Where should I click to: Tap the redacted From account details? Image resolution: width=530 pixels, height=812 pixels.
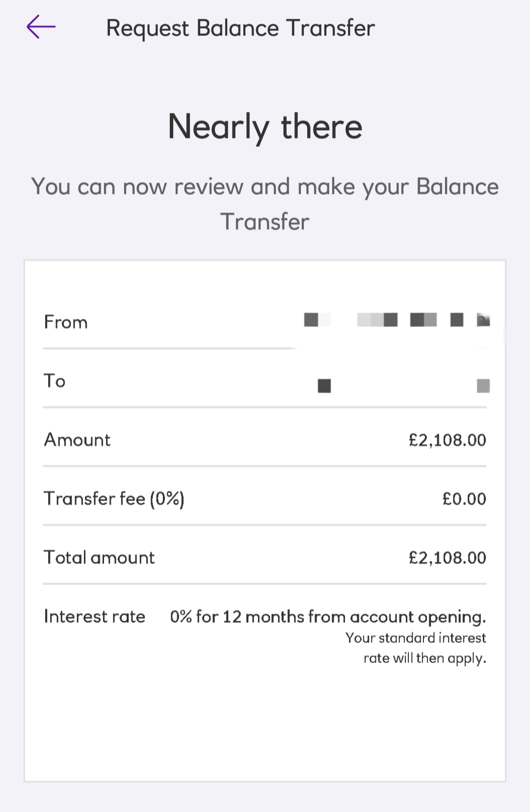[x=397, y=320]
